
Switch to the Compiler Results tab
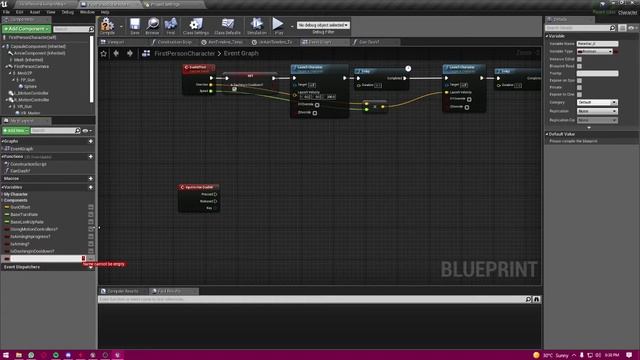click(122, 291)
